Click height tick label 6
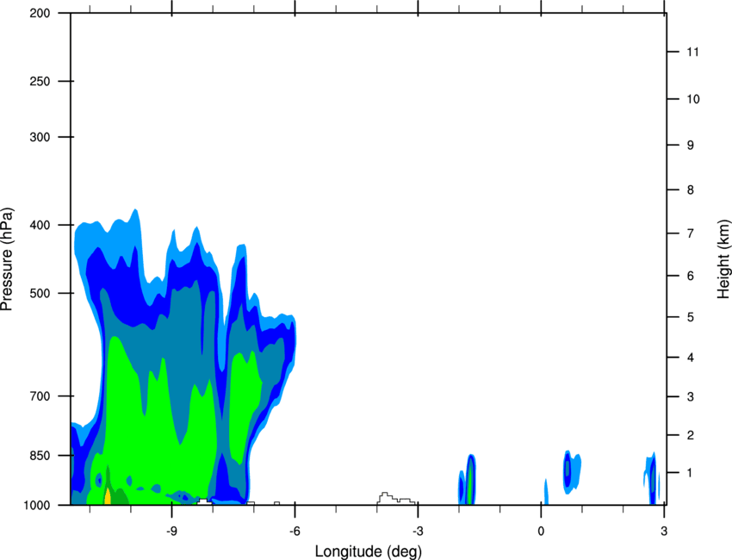Viewport: 732px width, 560px height. [x=691, y=276]
